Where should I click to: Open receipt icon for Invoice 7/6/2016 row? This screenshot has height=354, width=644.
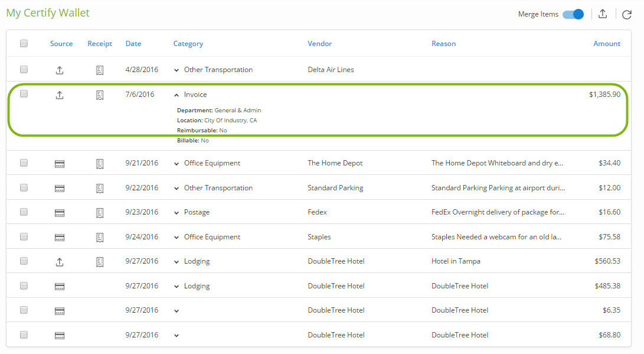pos(100,95)
